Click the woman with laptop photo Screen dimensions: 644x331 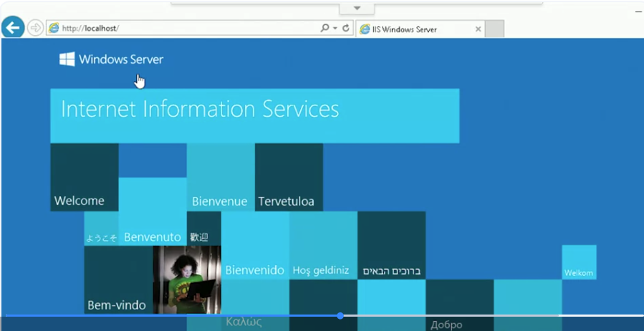(x=187, y=279)
